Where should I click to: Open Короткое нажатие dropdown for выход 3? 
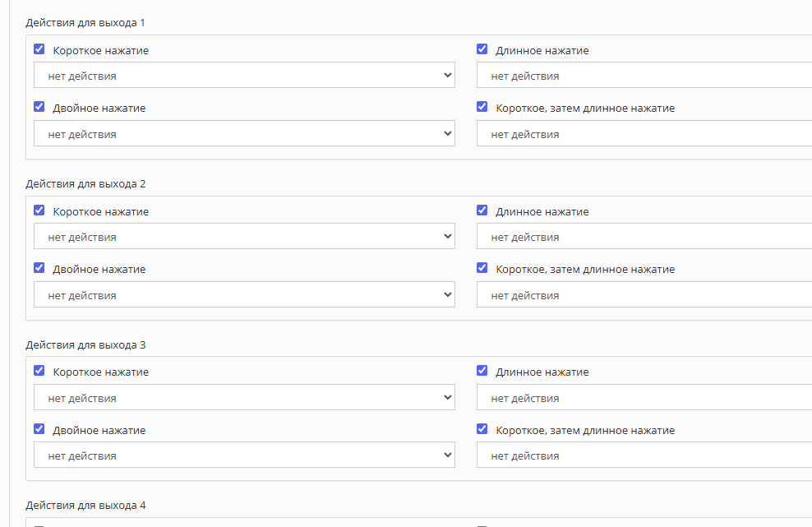coord(244,397)
